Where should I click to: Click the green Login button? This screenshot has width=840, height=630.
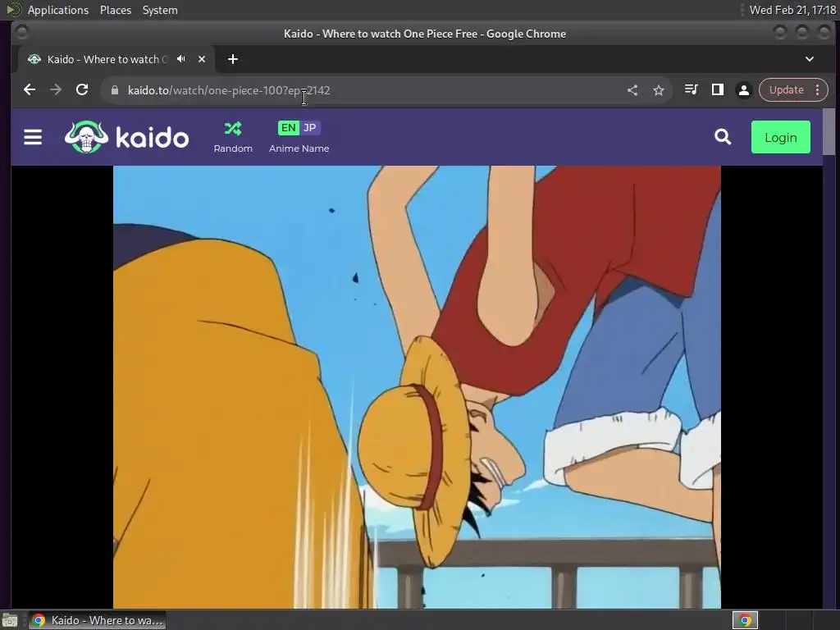pyautogui.click(x=781, y=137)
